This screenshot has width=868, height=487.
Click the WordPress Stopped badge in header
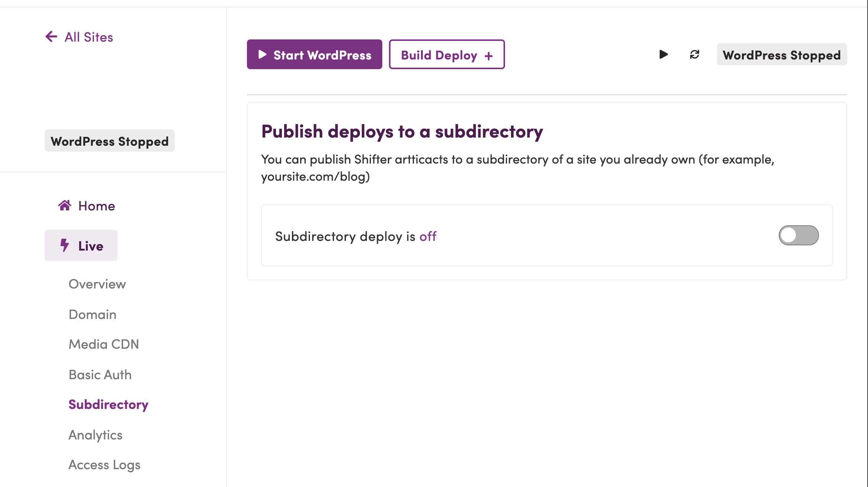[782, 55]
